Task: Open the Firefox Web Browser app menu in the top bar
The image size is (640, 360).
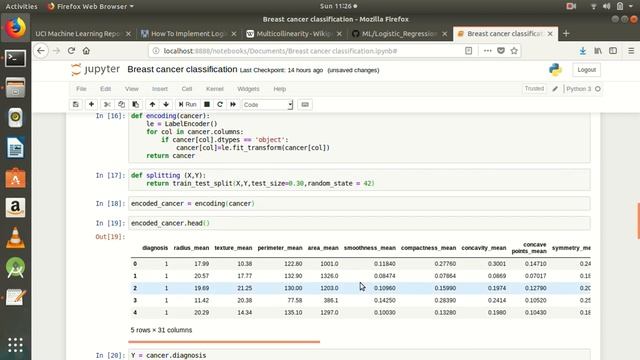Action: (91, 6)
